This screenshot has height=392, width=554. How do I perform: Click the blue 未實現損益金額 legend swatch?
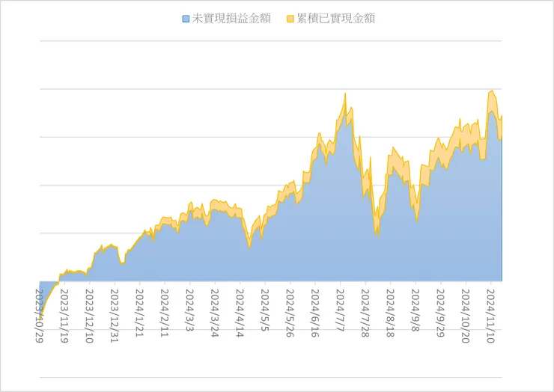(186, 19)
